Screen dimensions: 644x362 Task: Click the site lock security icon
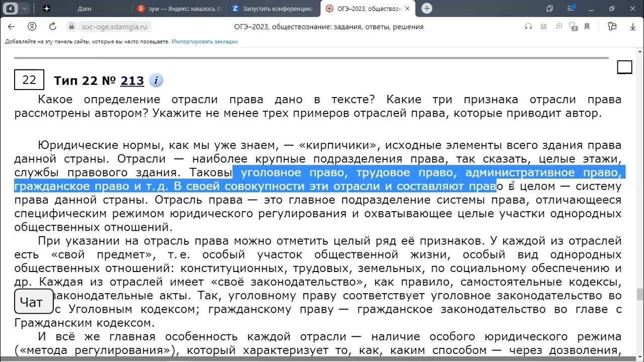coord(72,27)
